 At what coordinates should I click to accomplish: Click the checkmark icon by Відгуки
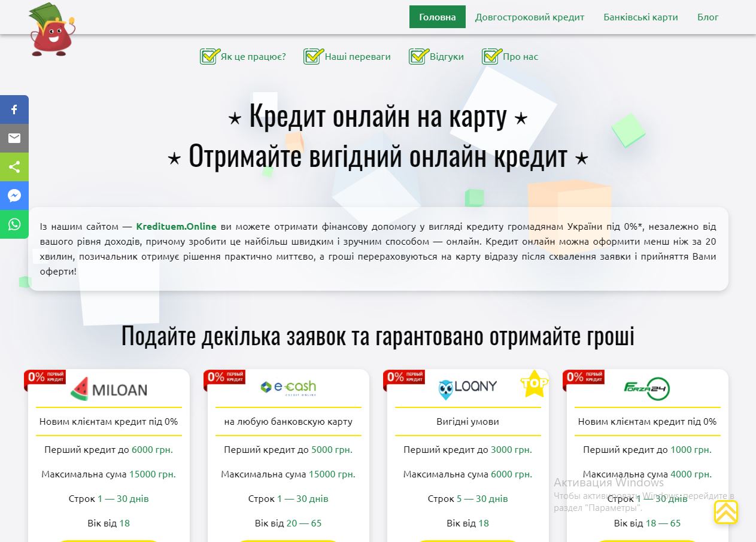click(x=419, y=56)
